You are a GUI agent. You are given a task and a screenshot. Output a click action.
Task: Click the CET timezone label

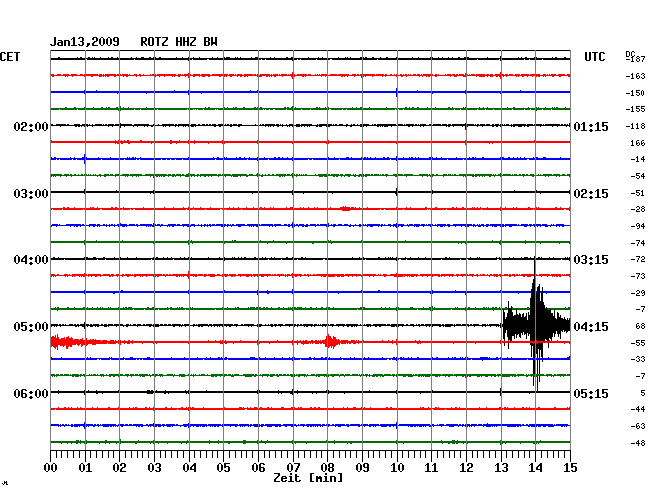click(x=10, y=57)
